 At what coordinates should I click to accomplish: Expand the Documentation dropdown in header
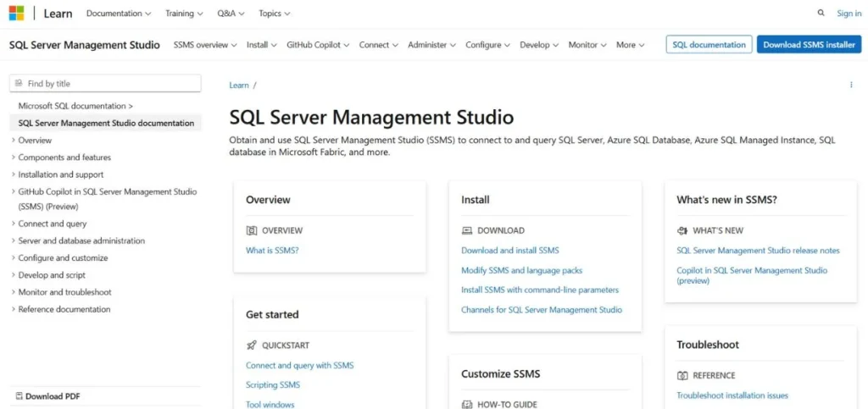click(119, 14)
